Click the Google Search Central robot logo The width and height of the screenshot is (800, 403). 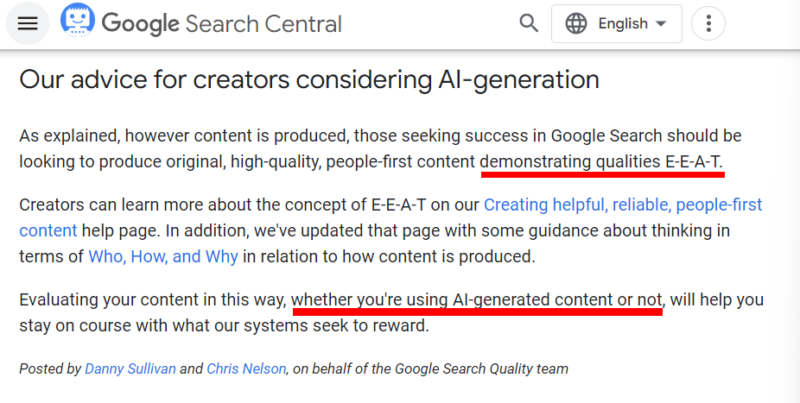click(x=77, y=23)
